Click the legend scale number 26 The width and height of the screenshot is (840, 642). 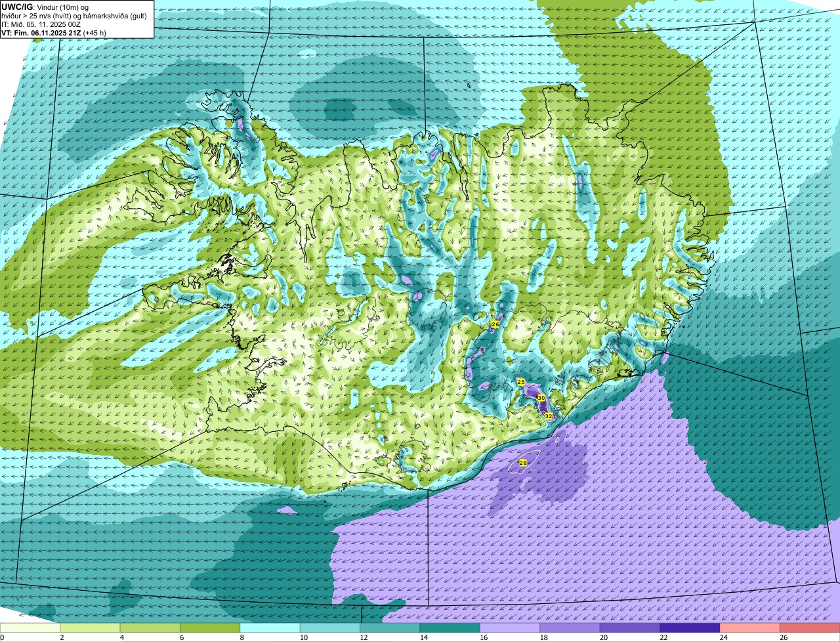784,637
